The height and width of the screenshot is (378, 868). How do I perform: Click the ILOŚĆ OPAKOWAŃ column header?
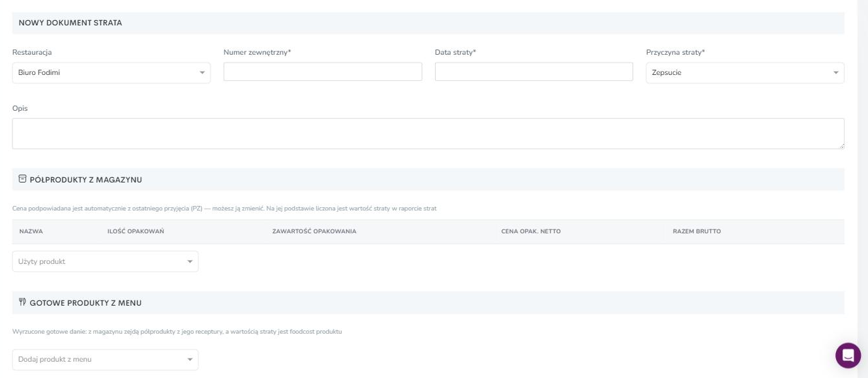[136, 231]
